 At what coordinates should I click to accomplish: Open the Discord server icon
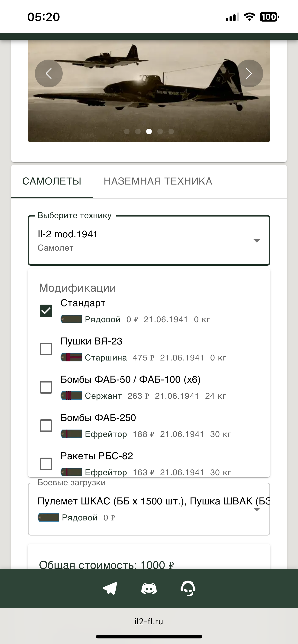click(149, 588)
